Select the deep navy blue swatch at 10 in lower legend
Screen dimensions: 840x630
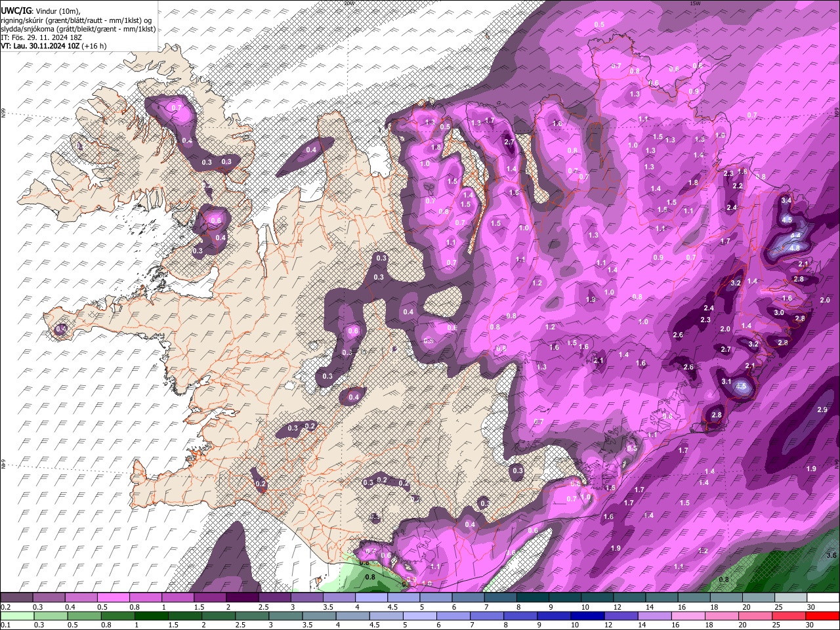coord(587,616)
